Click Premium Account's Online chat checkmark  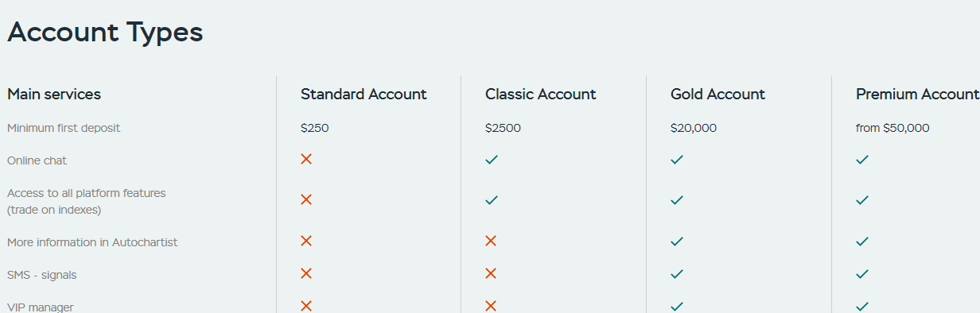coord(862,160)
